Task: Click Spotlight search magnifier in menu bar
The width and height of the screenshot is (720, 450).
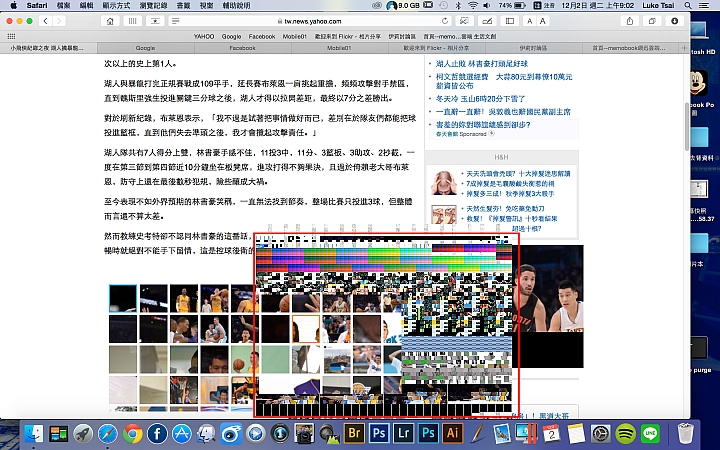Action: pos(687,6)
